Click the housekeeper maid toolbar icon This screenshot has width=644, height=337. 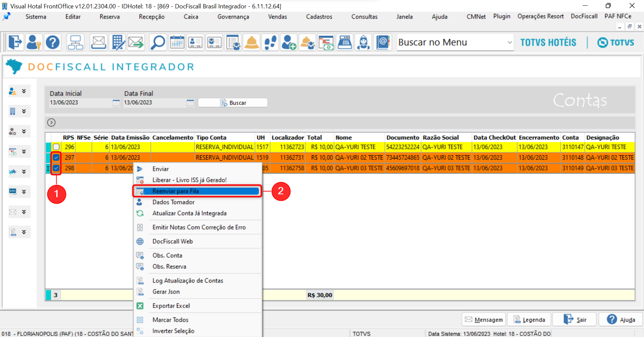point(363,42)
